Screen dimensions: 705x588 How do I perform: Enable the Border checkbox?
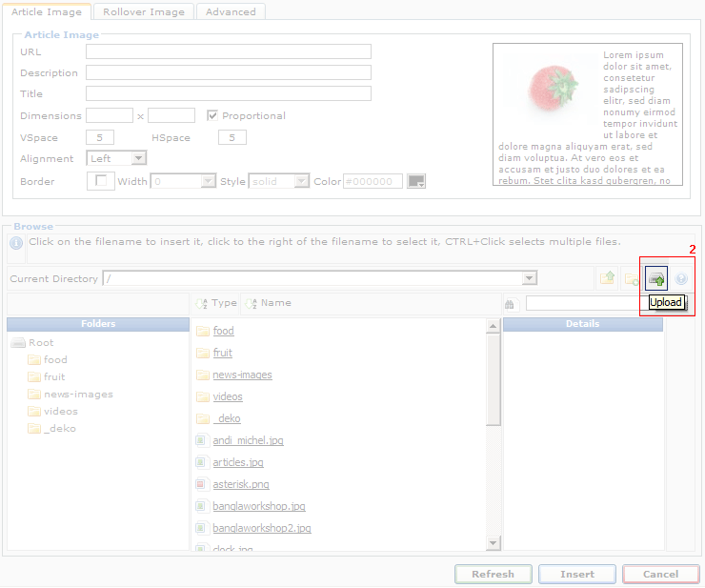(100, 181)
